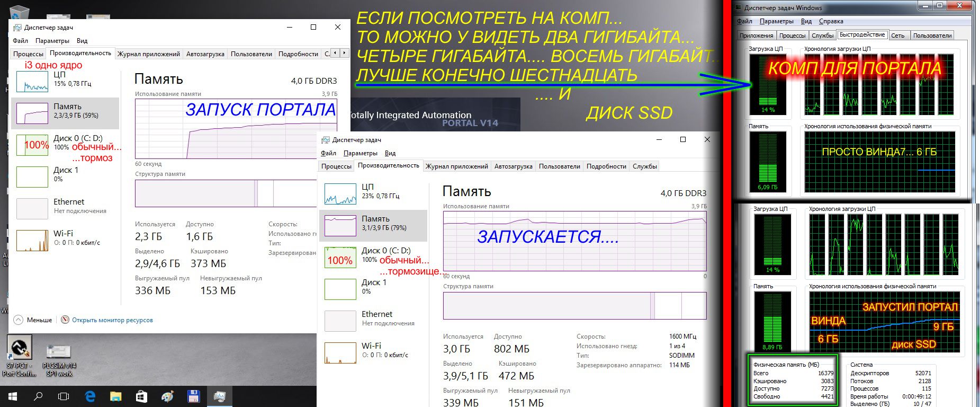Open Параметры menu in rear Task Manager
Viewport: 980px width, 407px height.
pyautogui.click(x=52, y=41)
